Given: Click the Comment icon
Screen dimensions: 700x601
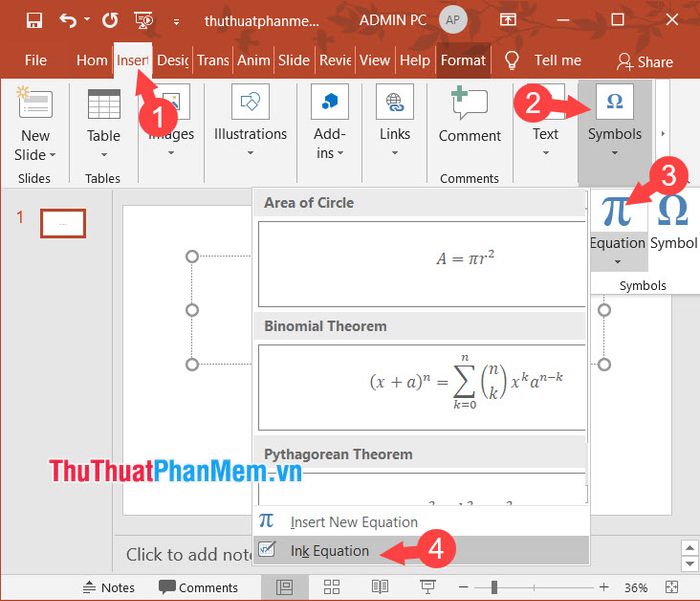Looking at the screenshot, I should pyautogui.click(x=469, y=103).
